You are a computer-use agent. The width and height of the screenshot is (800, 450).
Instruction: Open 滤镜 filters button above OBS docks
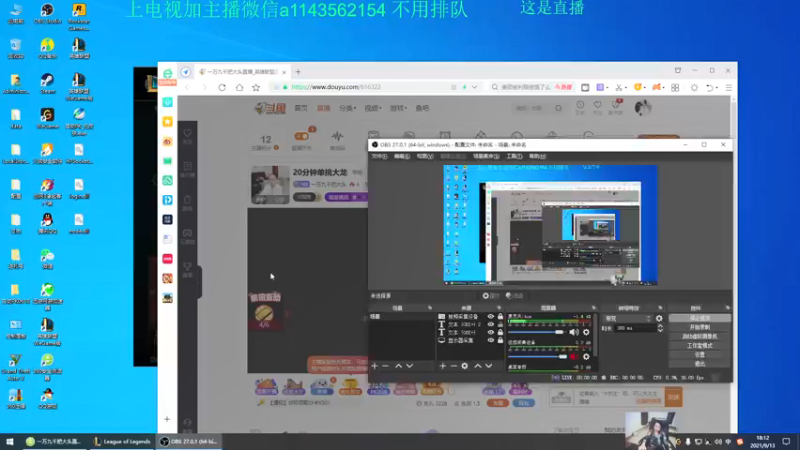coord(514,296)
